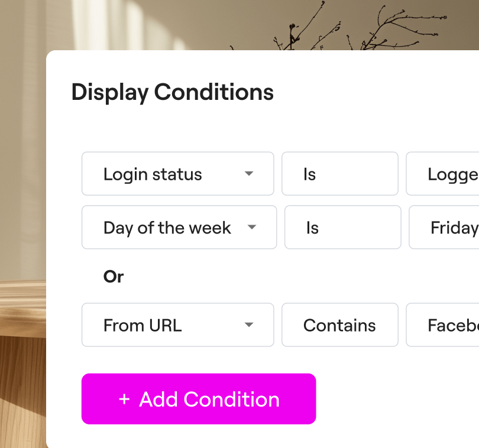Click the Or separator label
This screenshot has height=448, width=479.
tap(114, 277)
